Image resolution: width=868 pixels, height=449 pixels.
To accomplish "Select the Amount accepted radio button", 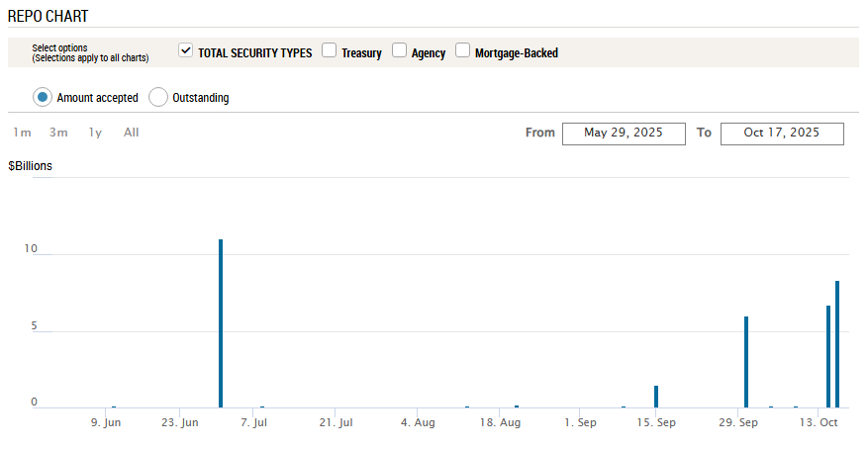I will pyautogui.click(x=43, y=97).
